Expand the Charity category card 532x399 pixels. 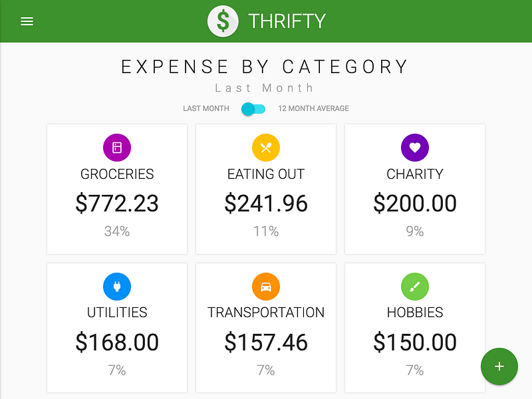[x=415, y=189]
